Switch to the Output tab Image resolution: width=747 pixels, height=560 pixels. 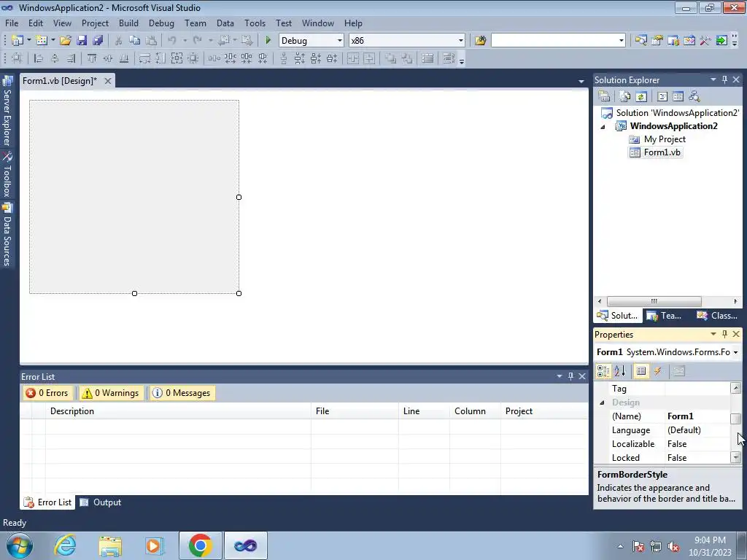(101, 502)
